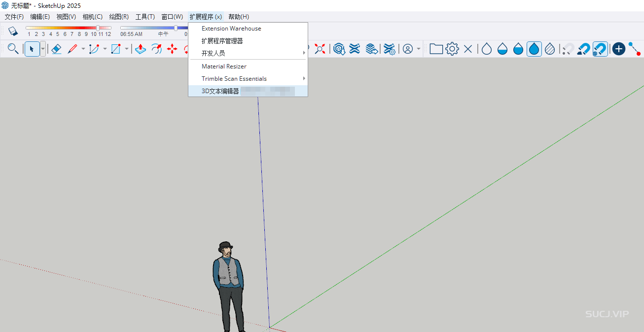The width and height of the screenshot is (644, 332).
Task: Open the 文件(F) menu
Action: 14,17
